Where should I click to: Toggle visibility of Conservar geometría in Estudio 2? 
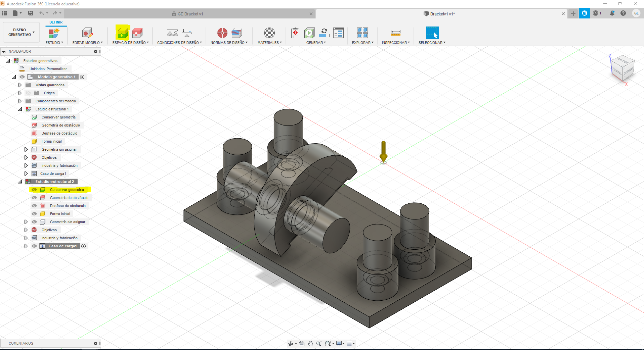point(34,190)
